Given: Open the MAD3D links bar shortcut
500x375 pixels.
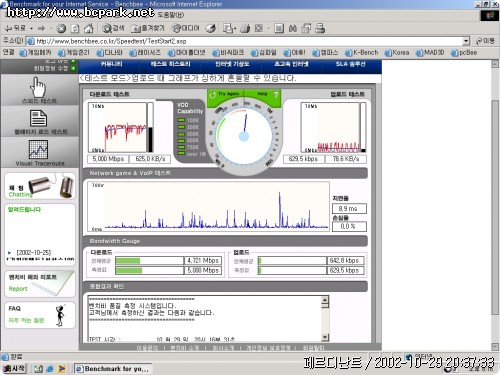Looking at the screenshot, I should pos(430,53).
